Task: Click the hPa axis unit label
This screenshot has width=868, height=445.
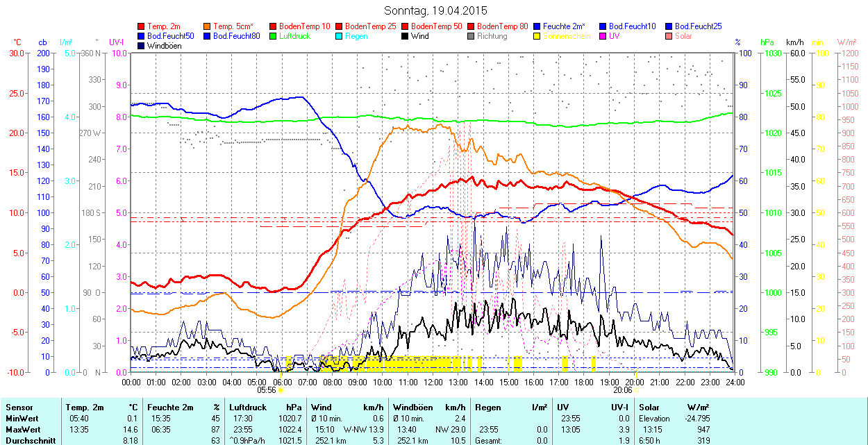Action: [767, 42]
